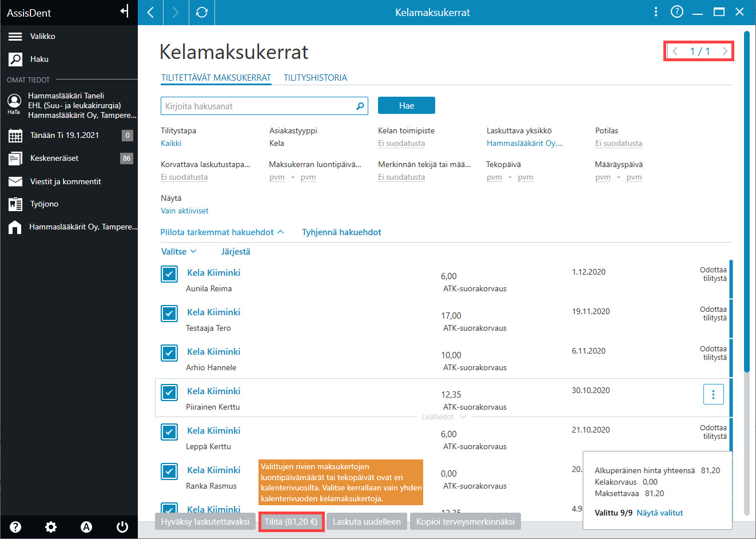756x539 pixels.
Task: Go back with the top-bar arrow
Action: (150, 12)
